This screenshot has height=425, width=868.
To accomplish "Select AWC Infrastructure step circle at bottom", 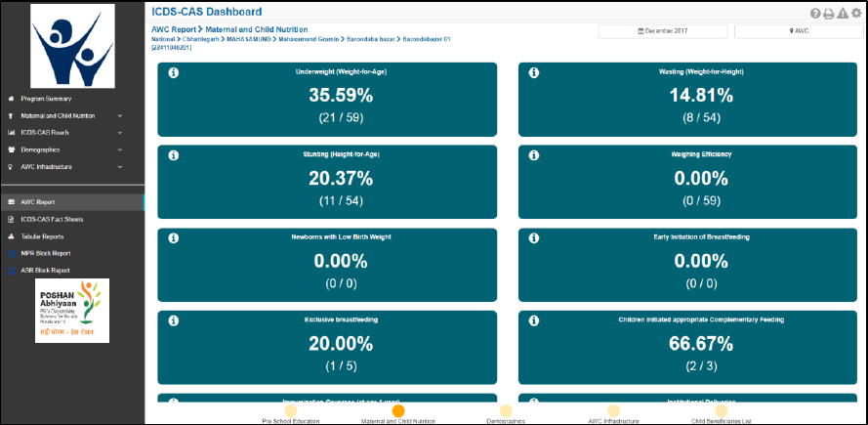I will coord(613,410).
